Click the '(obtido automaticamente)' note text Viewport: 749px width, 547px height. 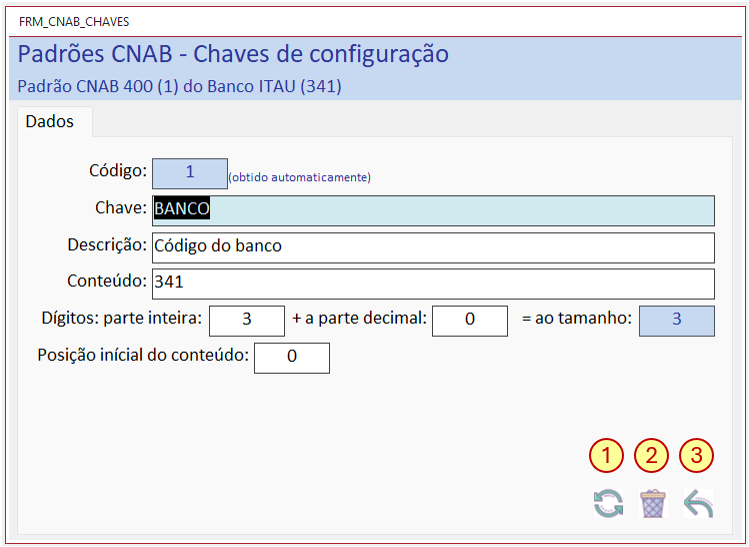(300, 177)
